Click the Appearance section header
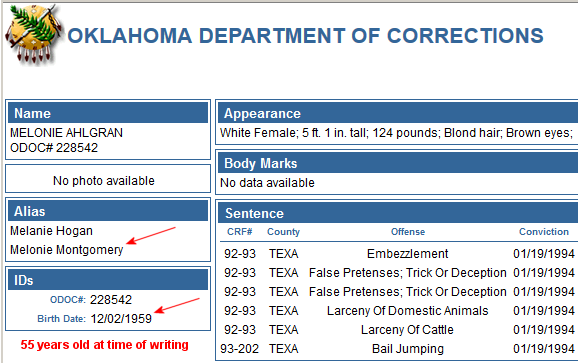The width and height of the screenshot is (578, 363). click(x=398, y=113)
